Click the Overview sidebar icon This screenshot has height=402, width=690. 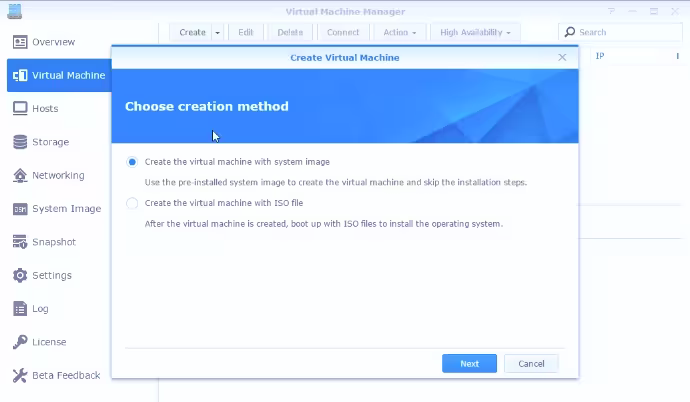[20, 42]
